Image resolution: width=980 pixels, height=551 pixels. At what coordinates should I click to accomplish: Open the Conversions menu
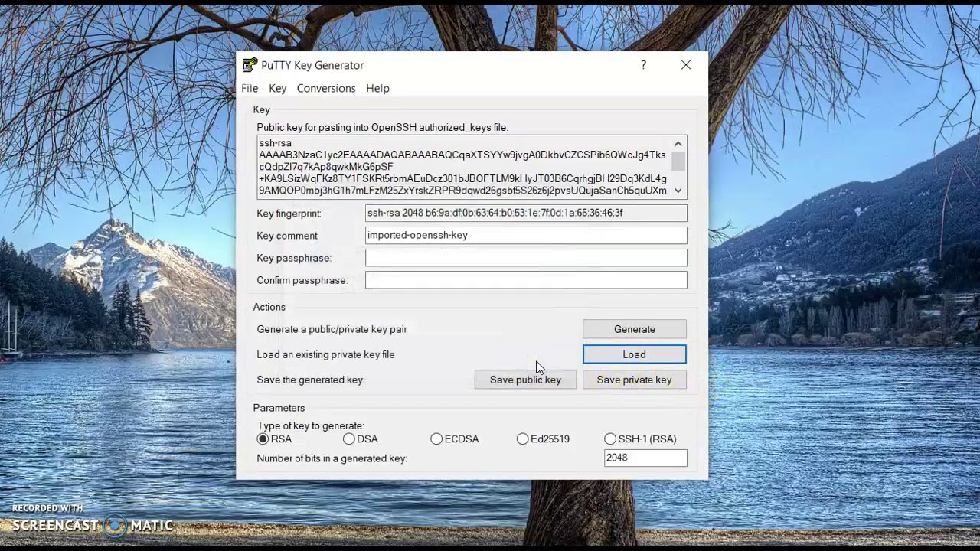[326, 88]
